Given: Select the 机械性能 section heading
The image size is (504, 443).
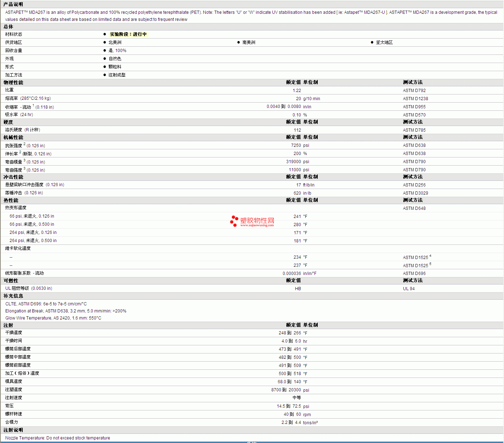Looking at the screenshot, I should 13,137.
